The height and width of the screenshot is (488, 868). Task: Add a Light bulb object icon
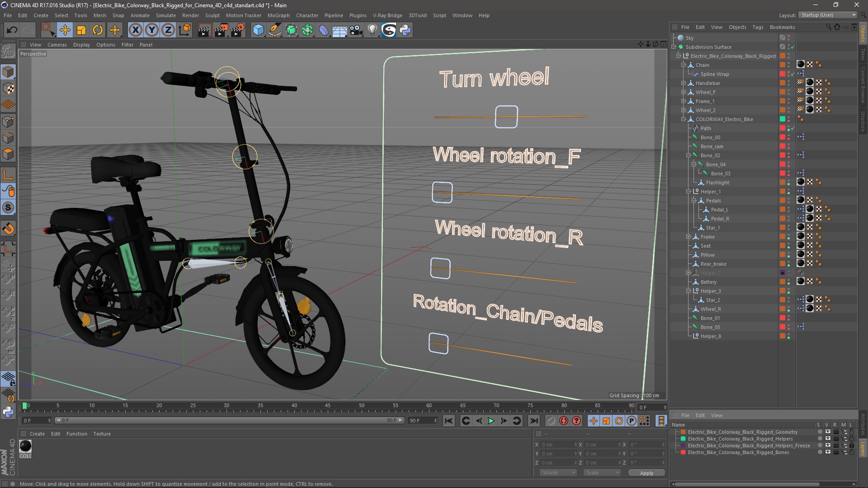tap(373, 30)
